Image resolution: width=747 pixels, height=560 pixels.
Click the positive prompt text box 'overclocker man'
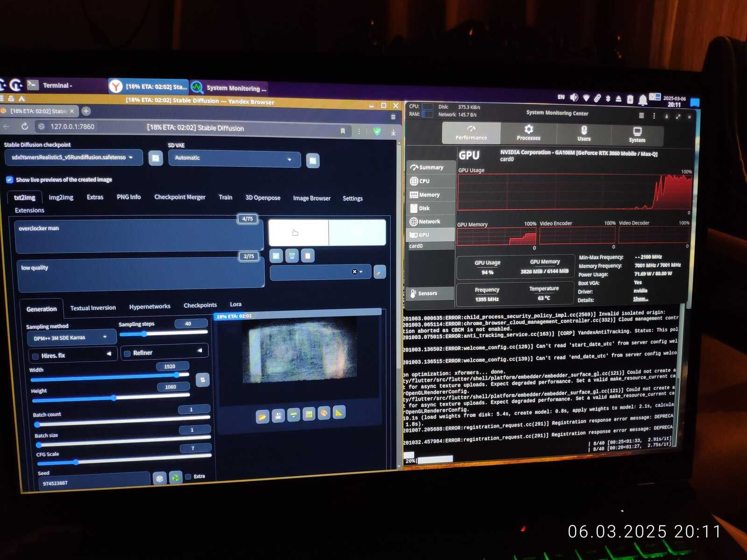(x=139, y=236)
